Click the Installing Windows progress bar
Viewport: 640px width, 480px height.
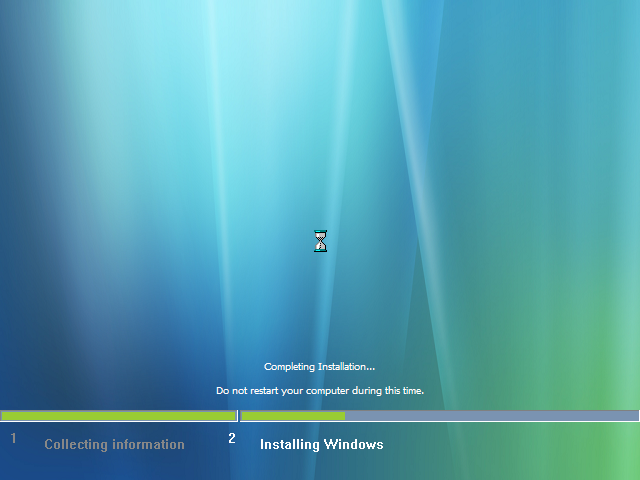[x=440, y=416]
